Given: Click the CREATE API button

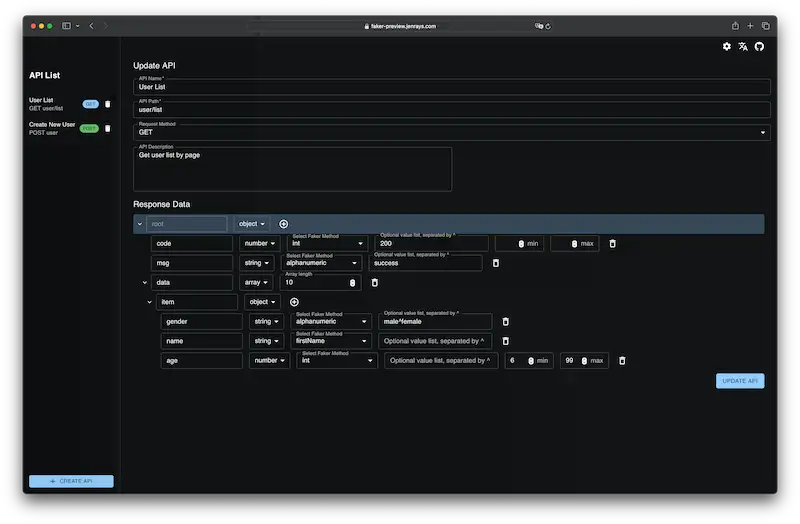Looking at the screenshot, I should 71,481.
